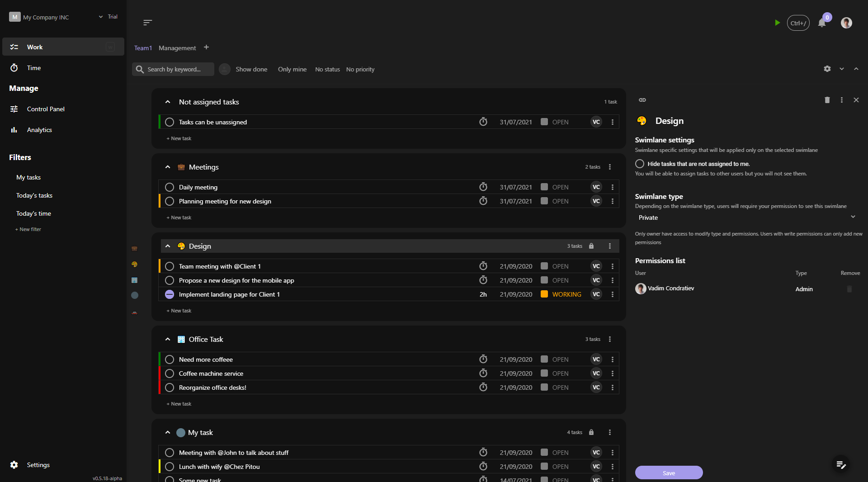868x482 pixels.
Task: Apply the Only mine filter
Action: pyautogui.click(x=292, y=69)
